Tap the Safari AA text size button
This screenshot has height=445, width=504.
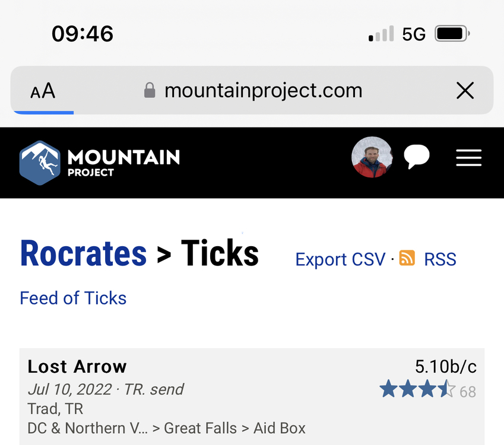coord(43,91)
